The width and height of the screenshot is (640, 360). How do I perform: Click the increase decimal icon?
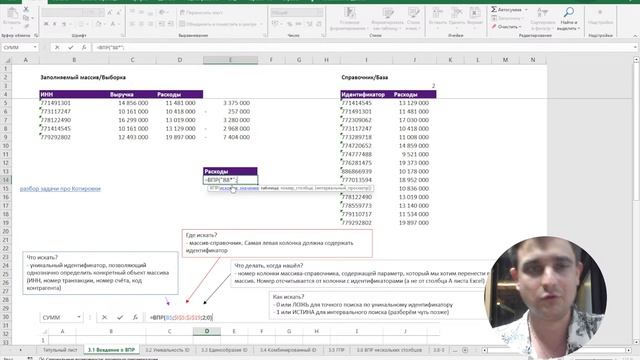(x=310, y=24)
